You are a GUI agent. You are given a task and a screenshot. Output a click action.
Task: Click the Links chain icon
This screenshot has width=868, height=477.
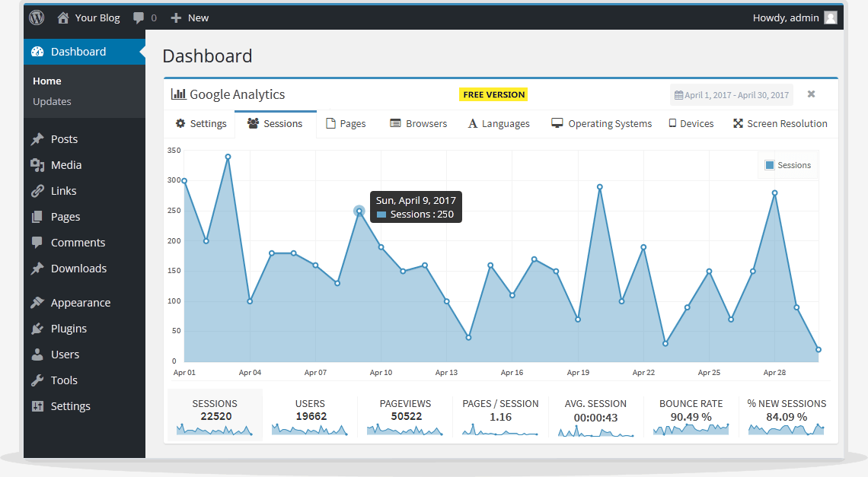click(x=37, y=191)
